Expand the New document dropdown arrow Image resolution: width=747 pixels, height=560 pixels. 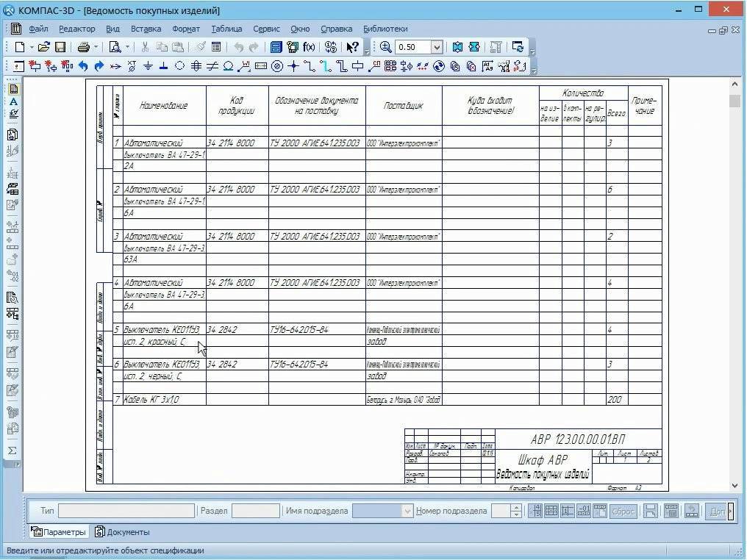[x=32, y=47]
